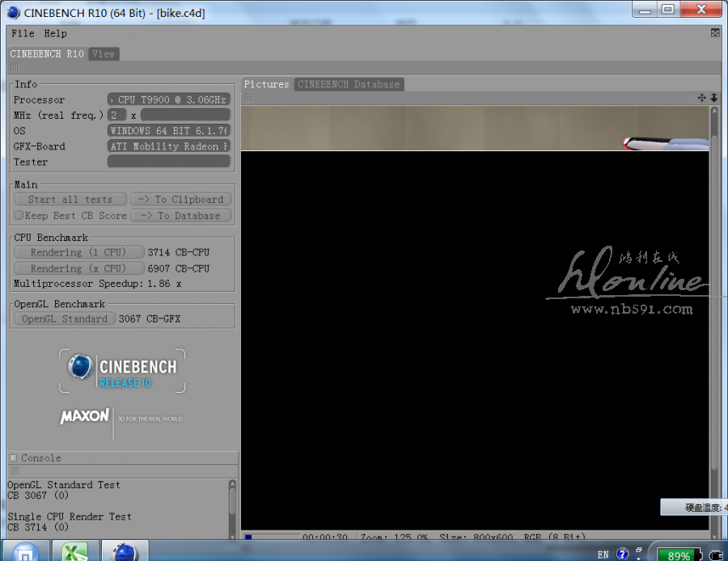Click the help icon in system tray
Image resolution: width=728 pixels, height=561 pixels.
click(623, 555)
